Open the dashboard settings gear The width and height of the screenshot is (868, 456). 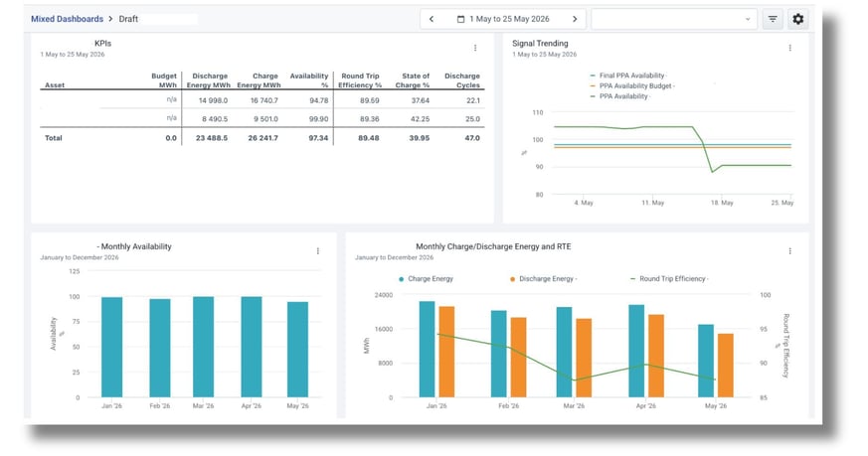(x=797, y=19)
